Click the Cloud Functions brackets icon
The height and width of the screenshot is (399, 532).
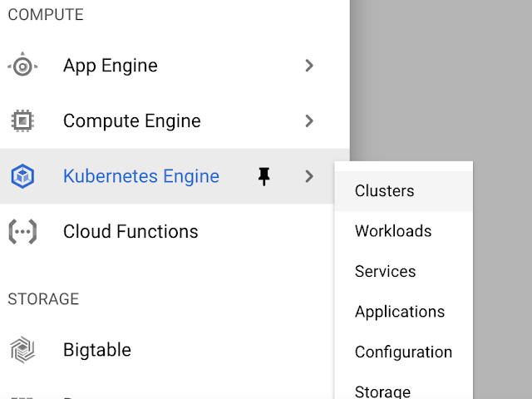coord(22,231)
